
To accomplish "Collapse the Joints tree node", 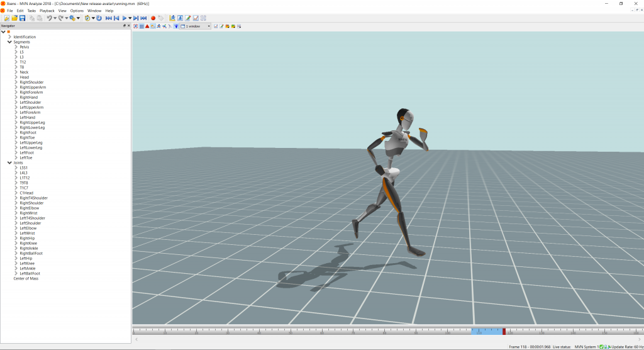I will tap(9, 163).
